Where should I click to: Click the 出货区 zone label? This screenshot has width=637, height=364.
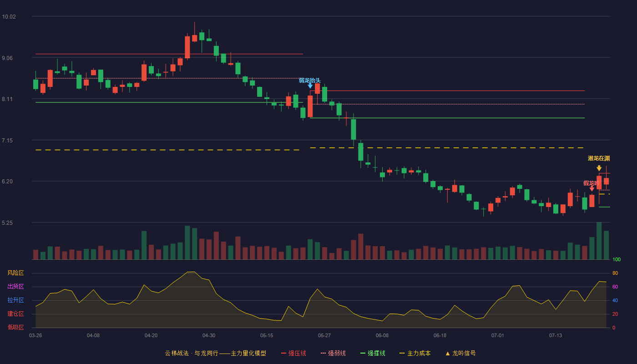pyautogui.click(x=15, y=287)
